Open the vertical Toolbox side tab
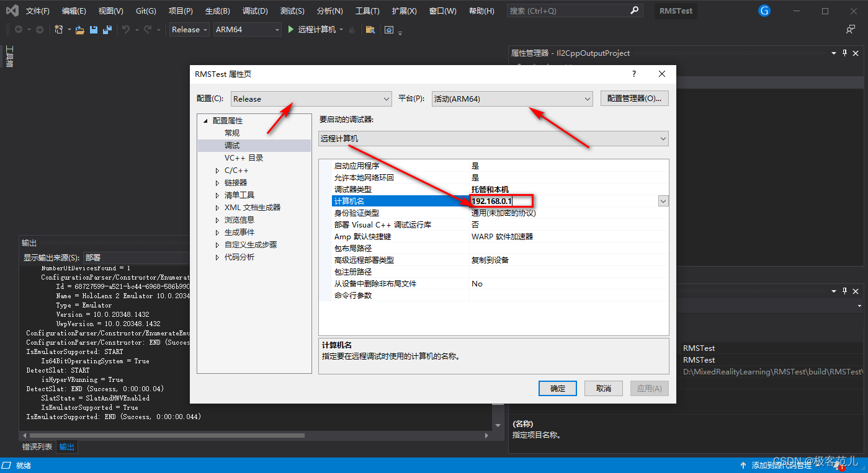This screenshot has height=473, width=868. point(9,56)
